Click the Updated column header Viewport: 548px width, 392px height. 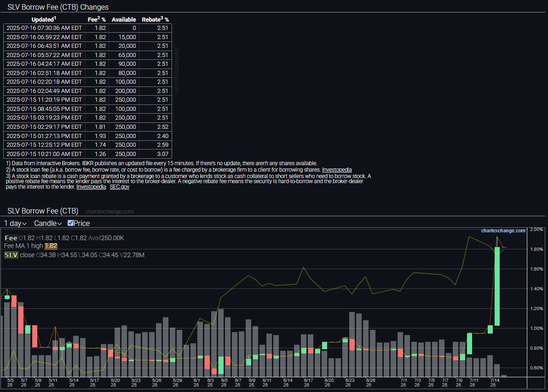44,19
